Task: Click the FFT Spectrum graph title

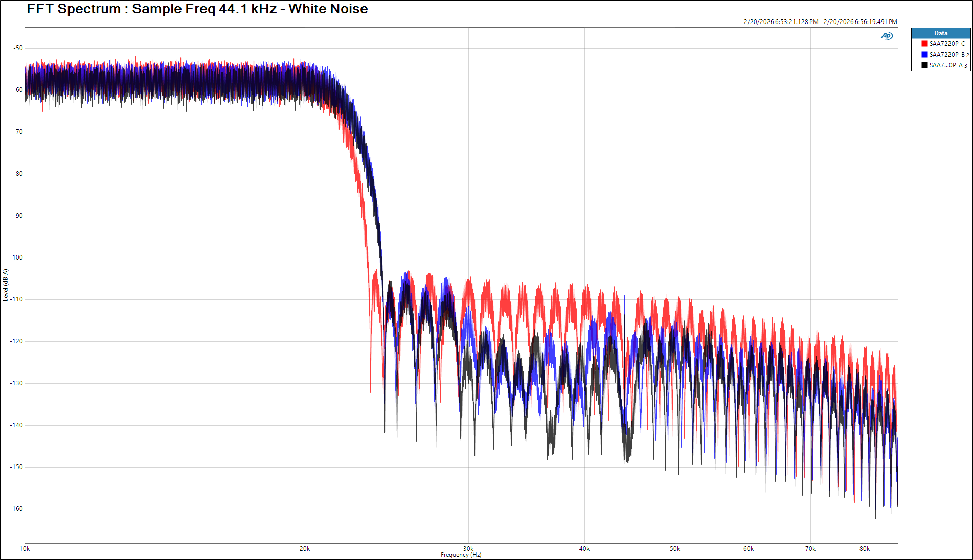Action: point(197,9)
